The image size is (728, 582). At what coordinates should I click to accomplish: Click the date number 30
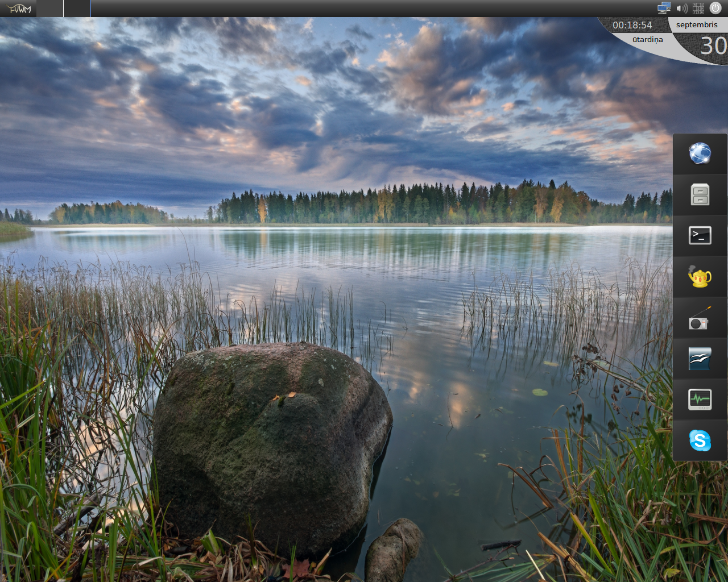pos(714,46)
